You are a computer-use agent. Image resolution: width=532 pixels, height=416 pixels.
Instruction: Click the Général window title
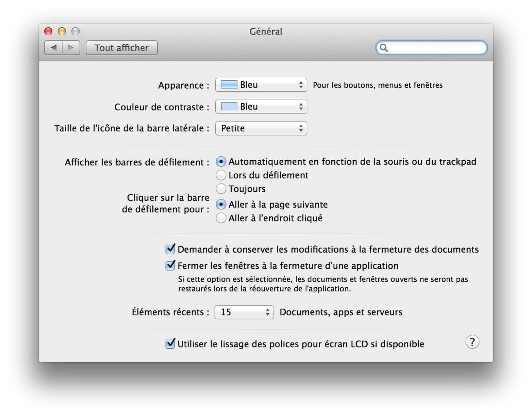(x=266, y=31)
